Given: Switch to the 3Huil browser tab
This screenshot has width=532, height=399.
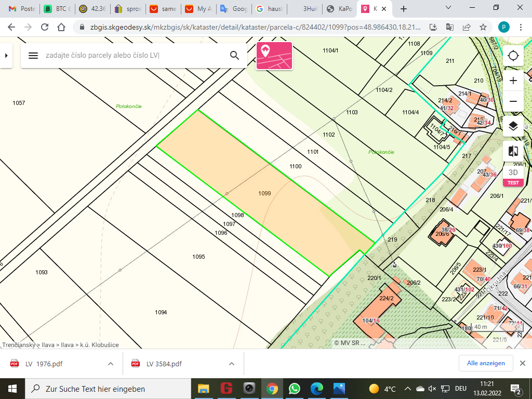Looking at the screenshot, I should tap(307, 9).
